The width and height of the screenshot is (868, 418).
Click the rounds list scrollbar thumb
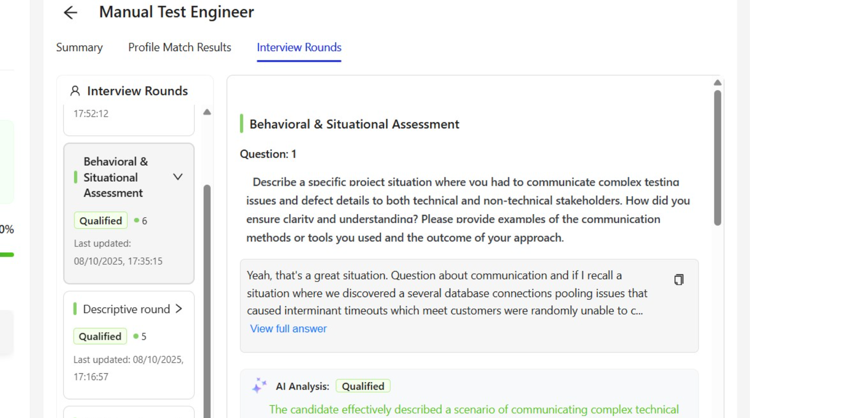coord(207,297)
